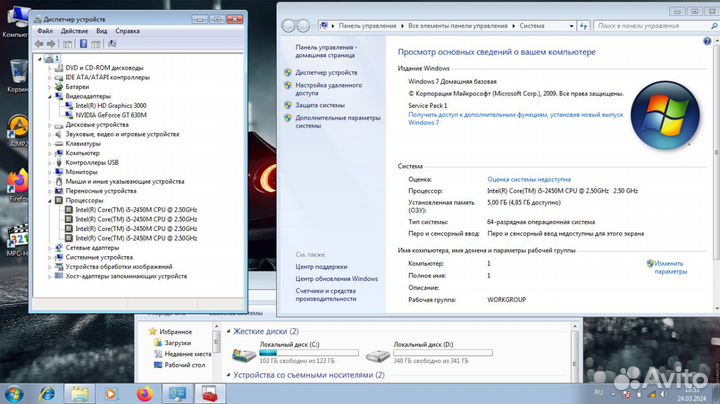Screen dimensions: 720x404
Task: Open Действие menu
Action: 74,31
